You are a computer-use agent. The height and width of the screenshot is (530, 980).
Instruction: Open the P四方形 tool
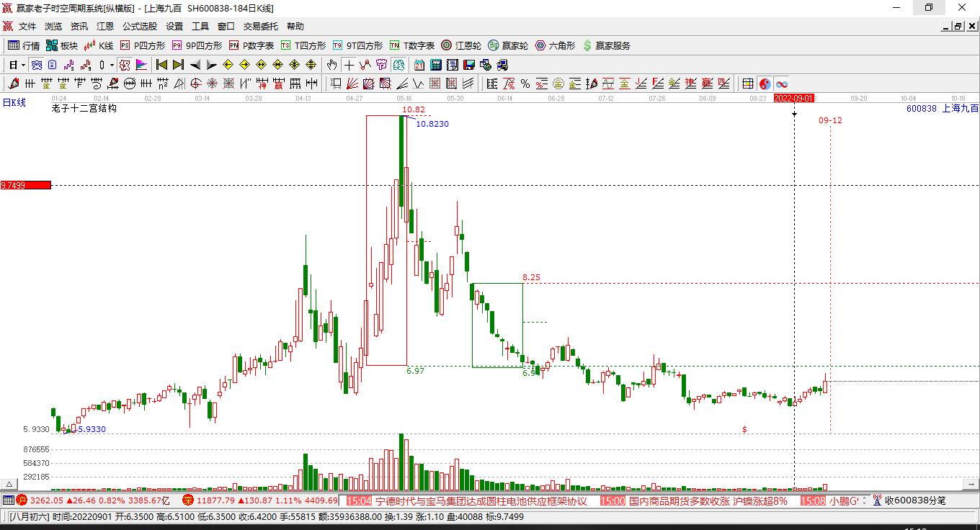[x=142, y=45]
